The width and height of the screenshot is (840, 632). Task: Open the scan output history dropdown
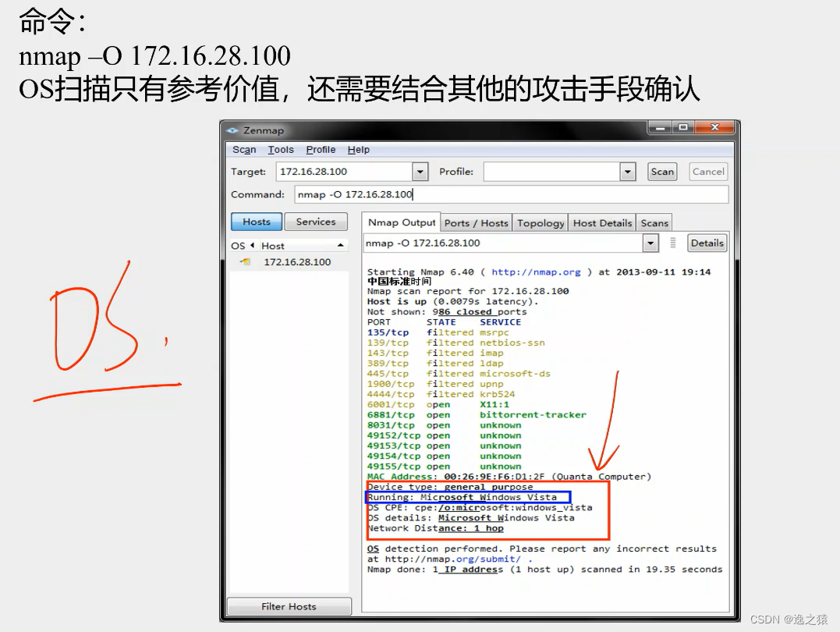(650, 243)
